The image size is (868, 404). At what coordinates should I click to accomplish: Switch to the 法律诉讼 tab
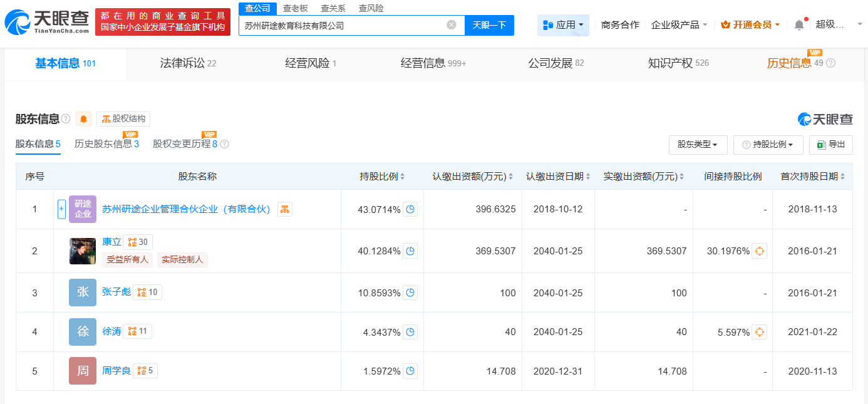[x=183, y=63]
